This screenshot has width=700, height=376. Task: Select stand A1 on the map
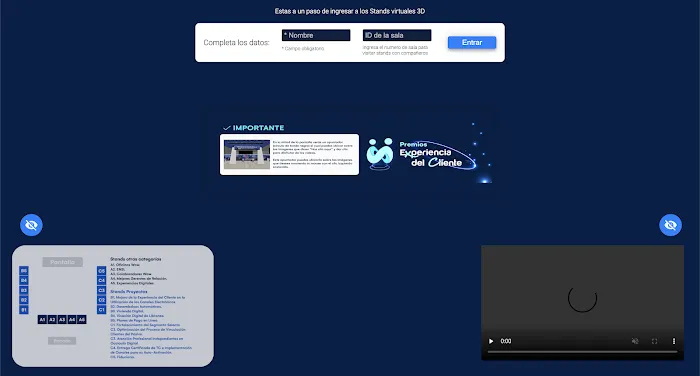click(42, 320)
